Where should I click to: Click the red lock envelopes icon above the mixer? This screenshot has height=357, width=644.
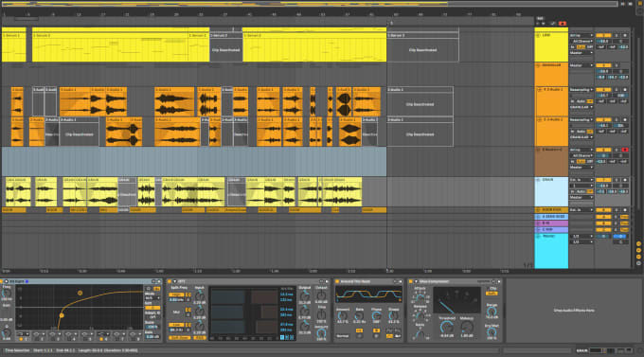[563, 24]
